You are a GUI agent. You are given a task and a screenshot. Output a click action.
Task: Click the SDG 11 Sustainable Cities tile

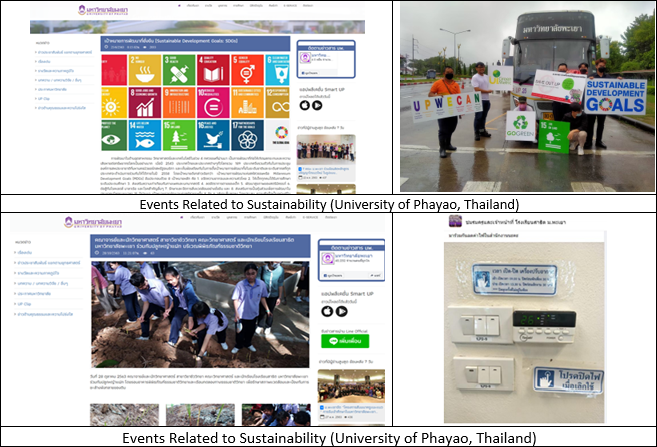(x=248, y=103)
